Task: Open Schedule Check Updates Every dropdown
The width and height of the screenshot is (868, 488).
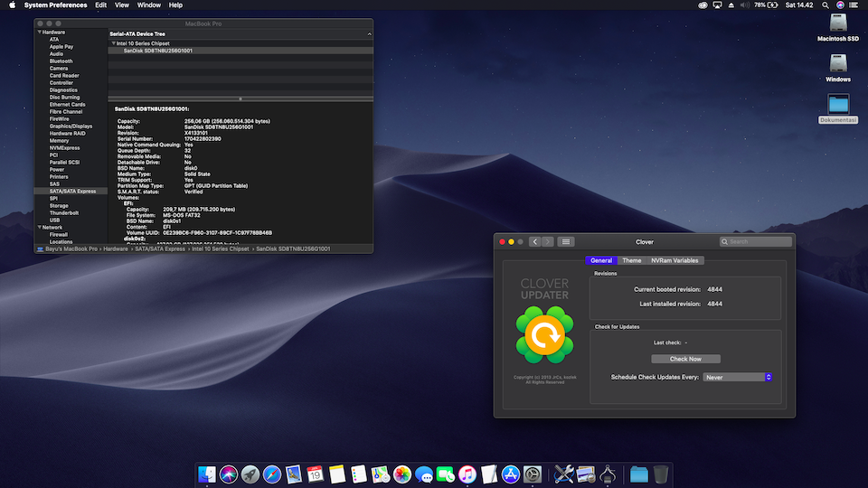Action: click(738, 378)
